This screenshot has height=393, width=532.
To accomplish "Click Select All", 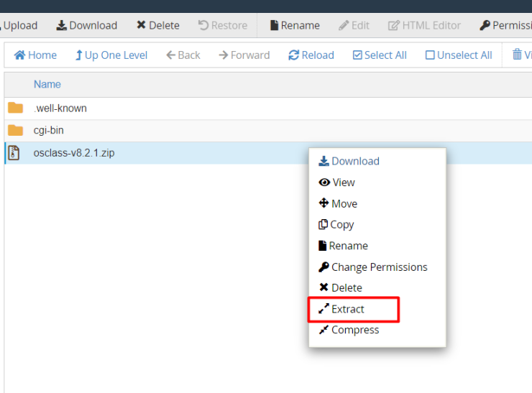I will tap(380, 55).
